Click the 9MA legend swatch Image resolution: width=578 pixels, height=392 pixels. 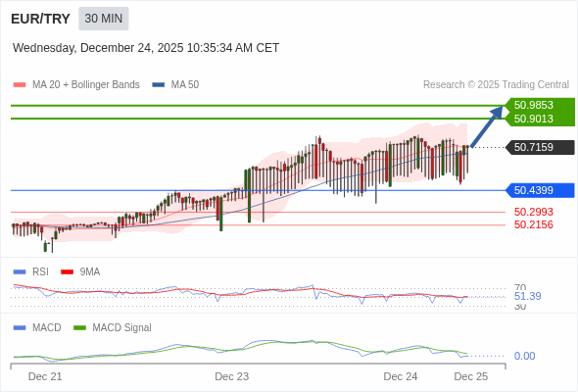pos(67,272)
